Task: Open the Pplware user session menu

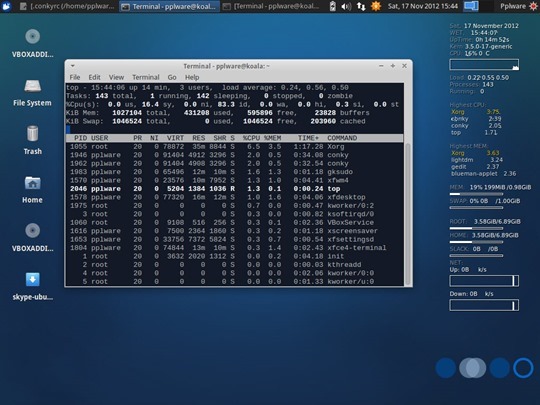Action: pos(513,6)
